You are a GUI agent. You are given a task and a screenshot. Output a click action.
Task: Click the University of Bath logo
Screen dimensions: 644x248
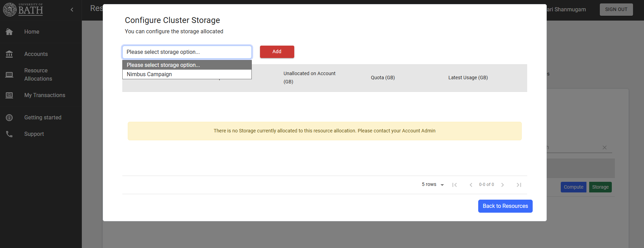[23, 10]
